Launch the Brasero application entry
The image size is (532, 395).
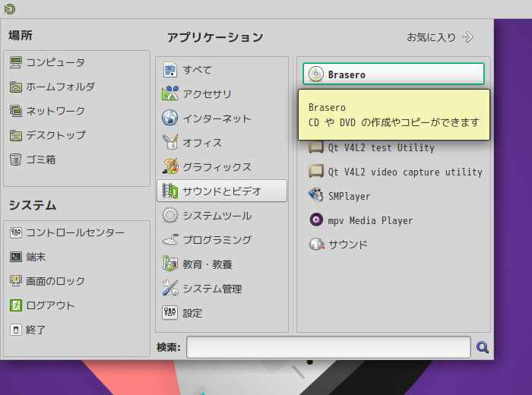394,74
